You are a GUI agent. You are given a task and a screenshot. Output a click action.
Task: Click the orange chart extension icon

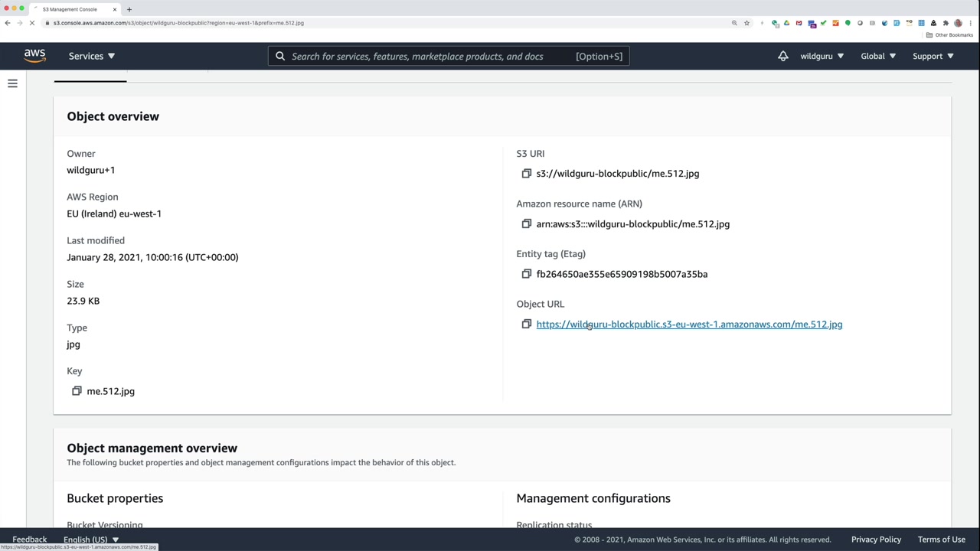835,23
